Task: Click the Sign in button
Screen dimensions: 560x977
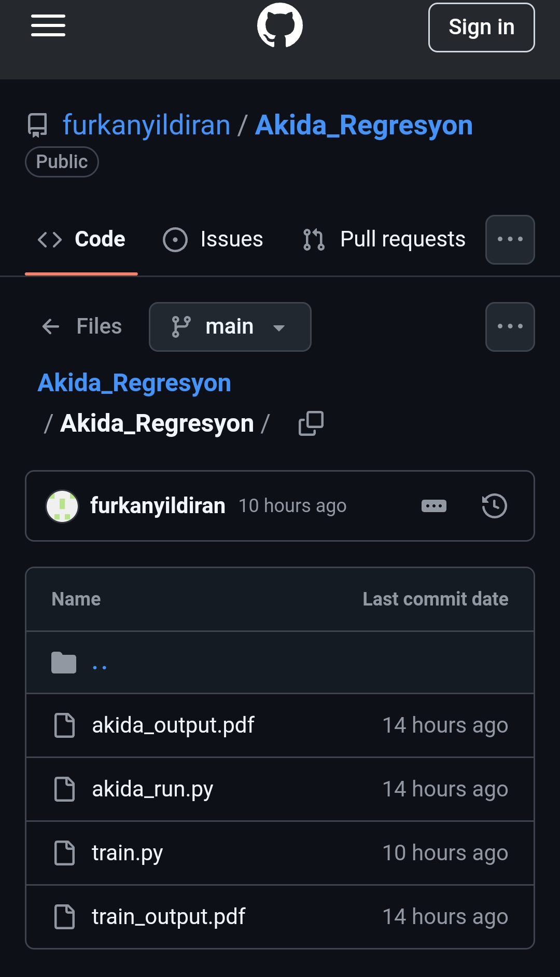Action: (x=481, y=27)
